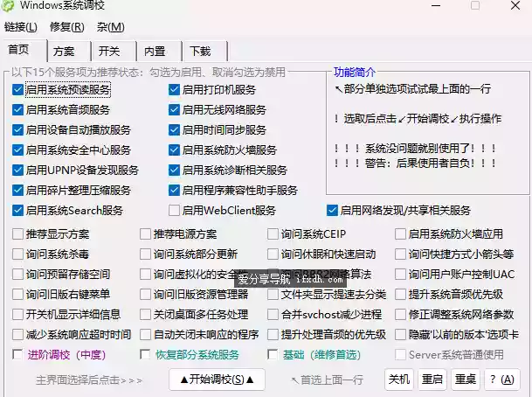
Task: Switch to the 方案 tab
Action: coord(69,52)
